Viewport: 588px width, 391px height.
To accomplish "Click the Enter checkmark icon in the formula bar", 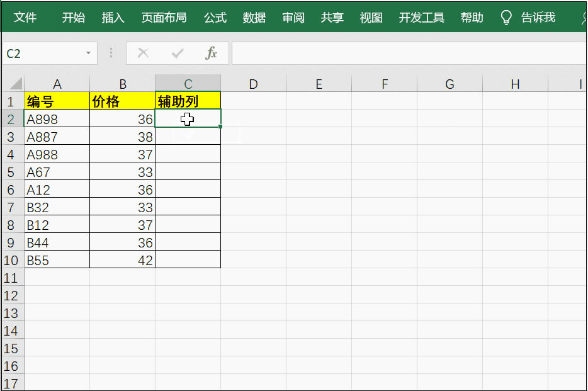I will pyautogui.click(x=177, y=53).
